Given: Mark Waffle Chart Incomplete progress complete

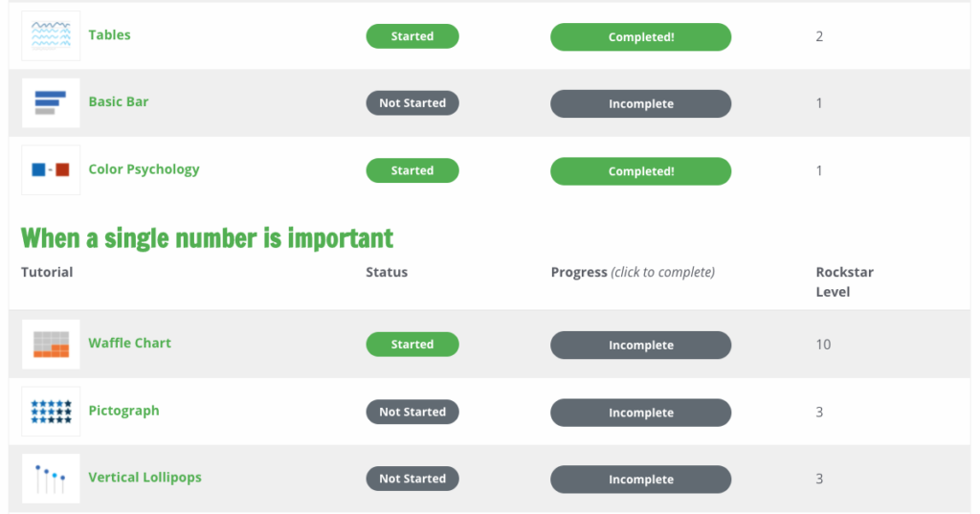Looking at the screenshot, I should pos(640,346).
